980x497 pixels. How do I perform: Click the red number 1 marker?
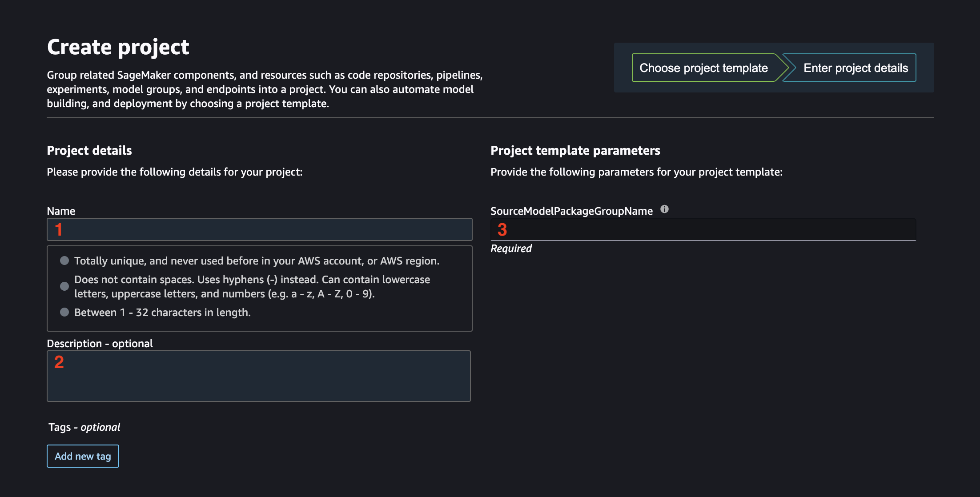59,229
